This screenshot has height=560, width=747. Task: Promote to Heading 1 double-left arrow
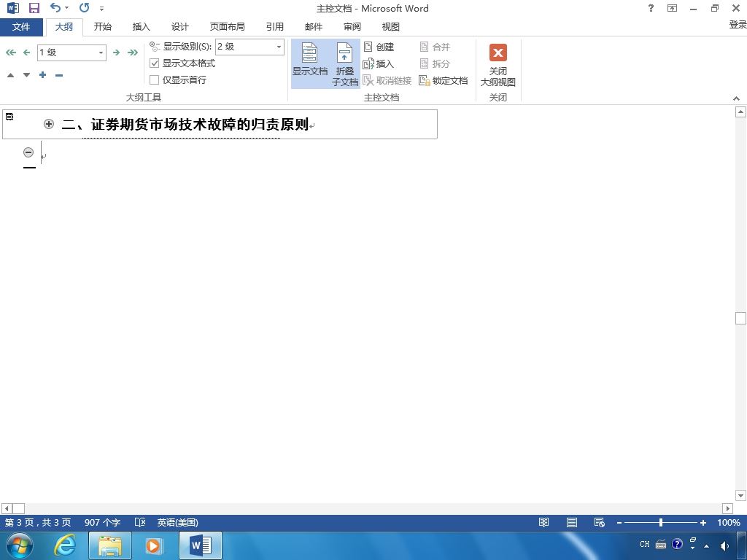click(10, 52)
